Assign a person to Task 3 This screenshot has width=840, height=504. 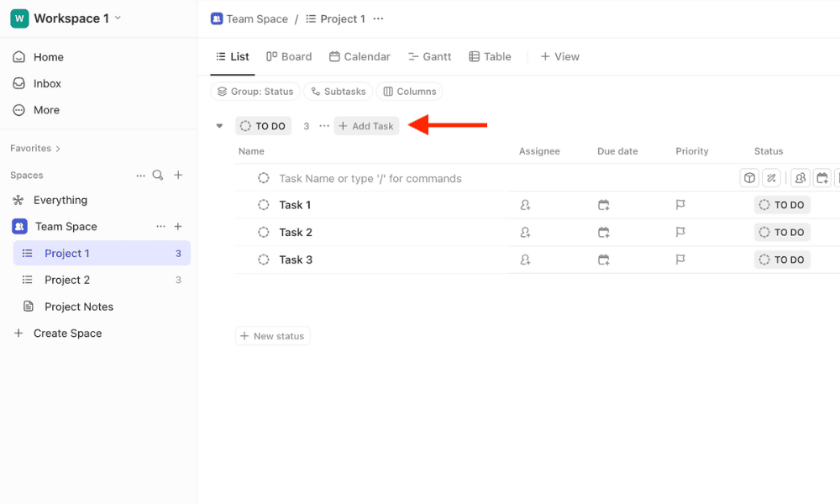525,260
